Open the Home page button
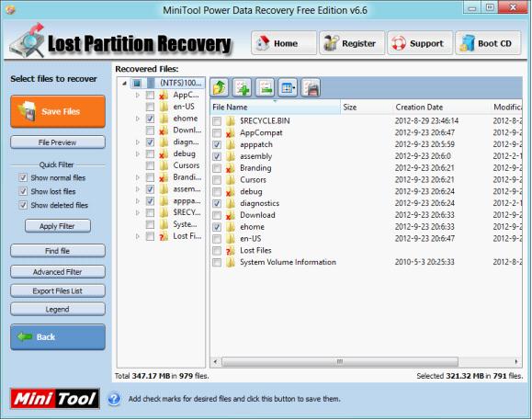532x420 pixels. click(x=284, y=43)
